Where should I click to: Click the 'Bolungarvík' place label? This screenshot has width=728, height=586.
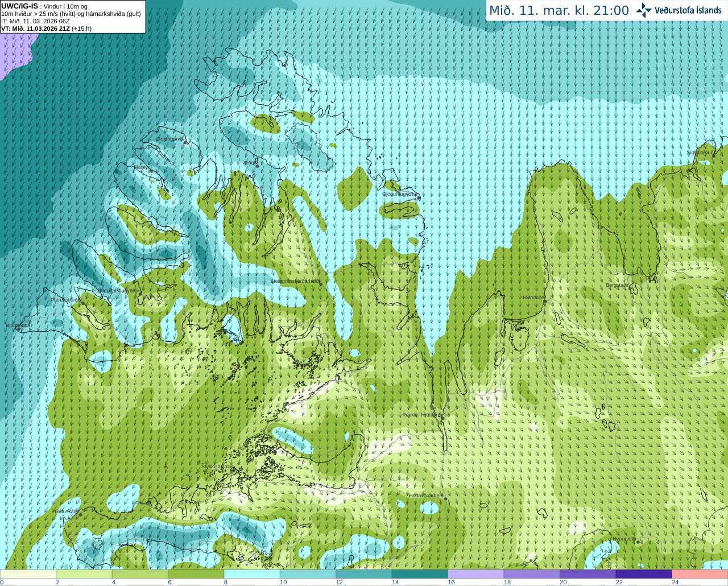click(x=170, y=138)
